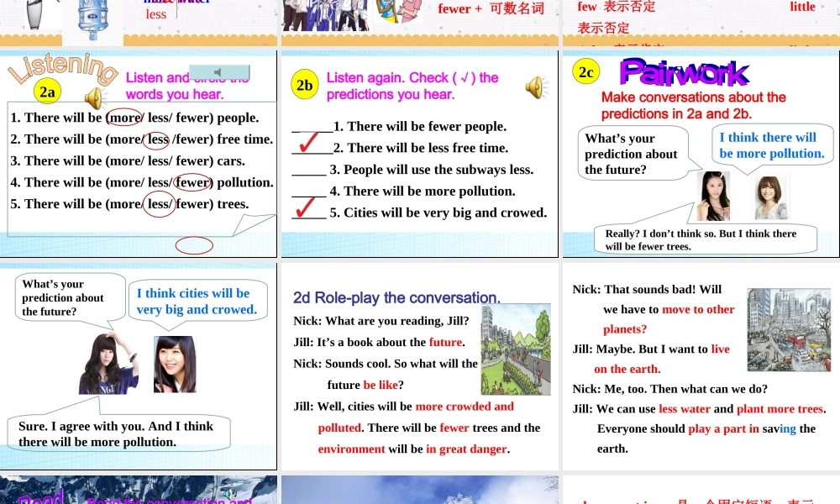Click the gray polluted city illustration
The height and width of the screenshot is (504, 840).
(x=789, y=330)
